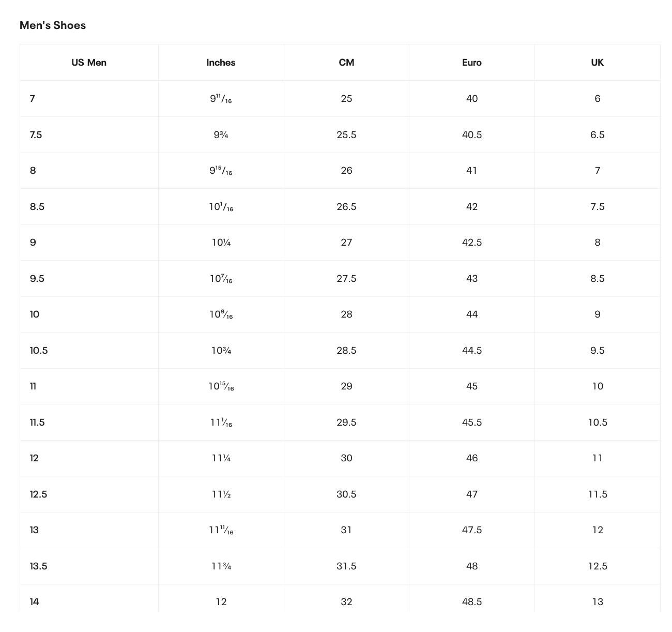Select the 32 CM cell
The height and width of the screenshot is (632, 672).
coord(346,602)
